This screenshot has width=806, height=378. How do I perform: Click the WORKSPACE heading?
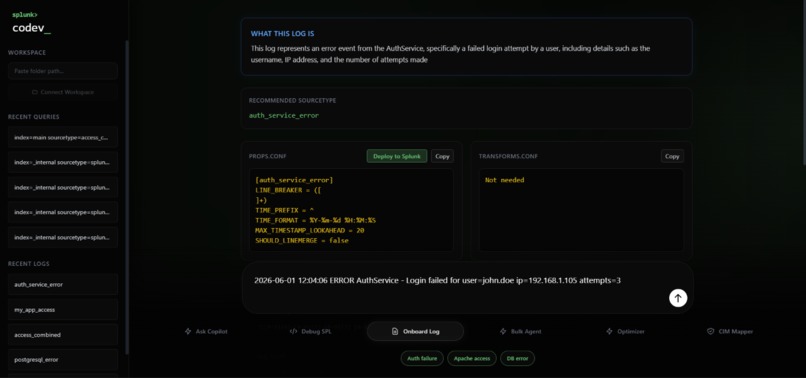27,52
